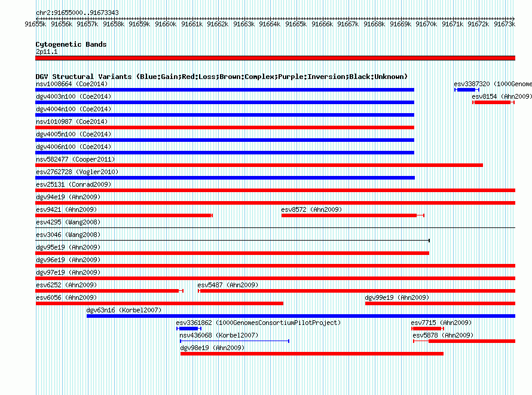This screenshot has width=532, height=395.
Task: Select the dgv4006n100 (Coe2014) label
Action: click(x=74, y=147)
